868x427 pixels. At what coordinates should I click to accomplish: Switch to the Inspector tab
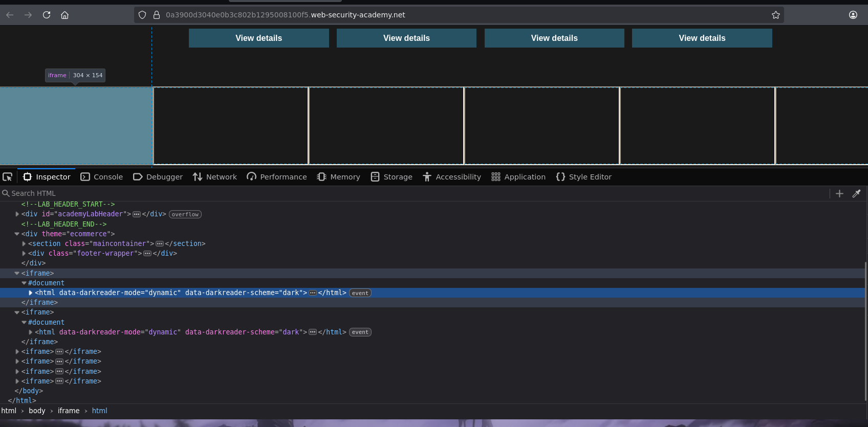click(x=47, y=177)
